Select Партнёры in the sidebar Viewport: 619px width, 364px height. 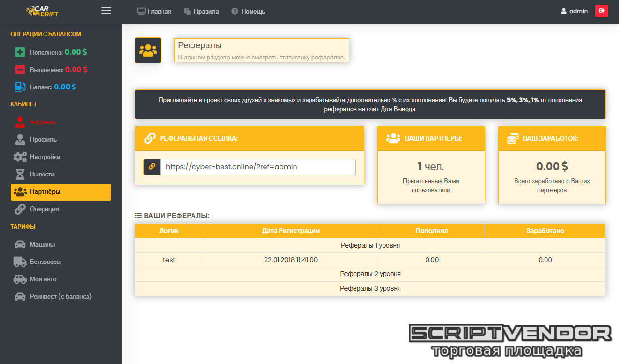pos(61,192)
